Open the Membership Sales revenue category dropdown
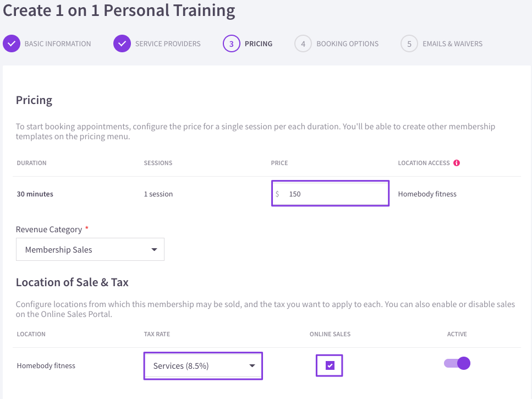The width and height of the screenshot is (532, 399). pos(90,249)
